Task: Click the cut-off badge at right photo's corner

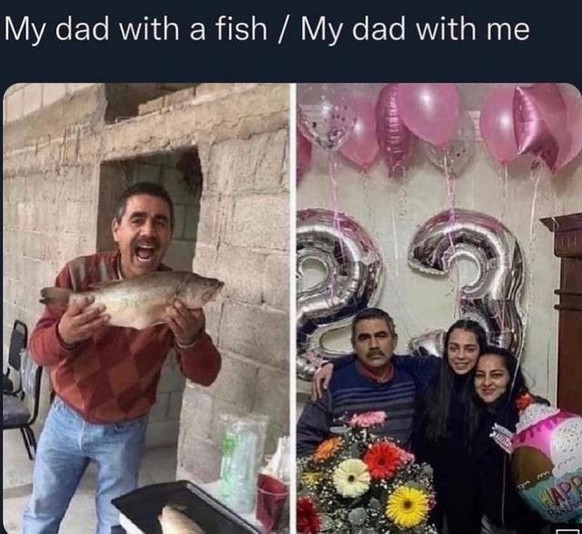Action: click(566, 531)
